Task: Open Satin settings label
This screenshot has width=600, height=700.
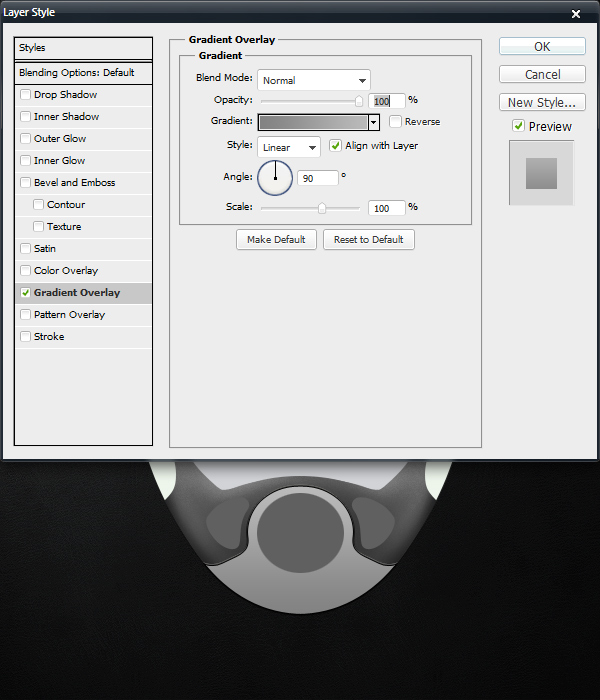Action: (x=45, y=248)
